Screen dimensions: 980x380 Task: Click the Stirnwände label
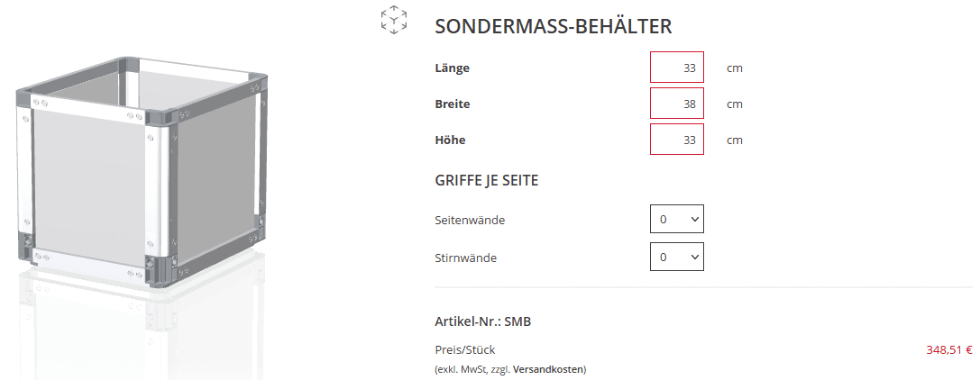point(465,258)
